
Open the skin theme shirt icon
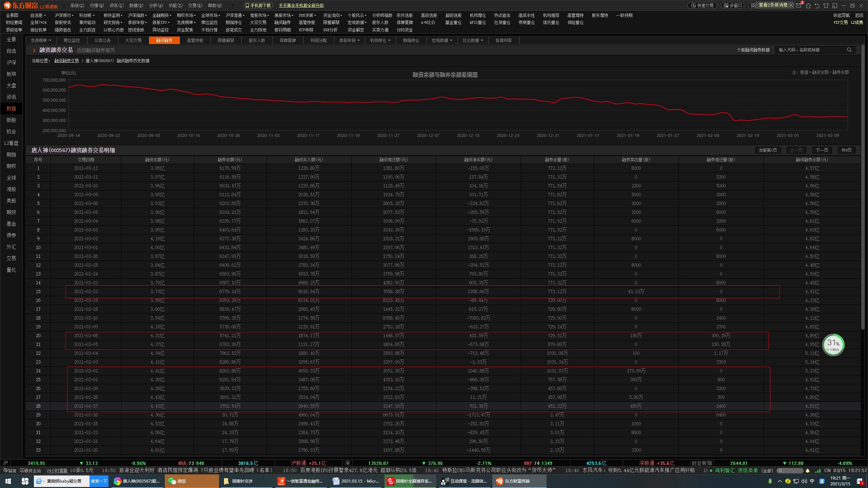826,5
